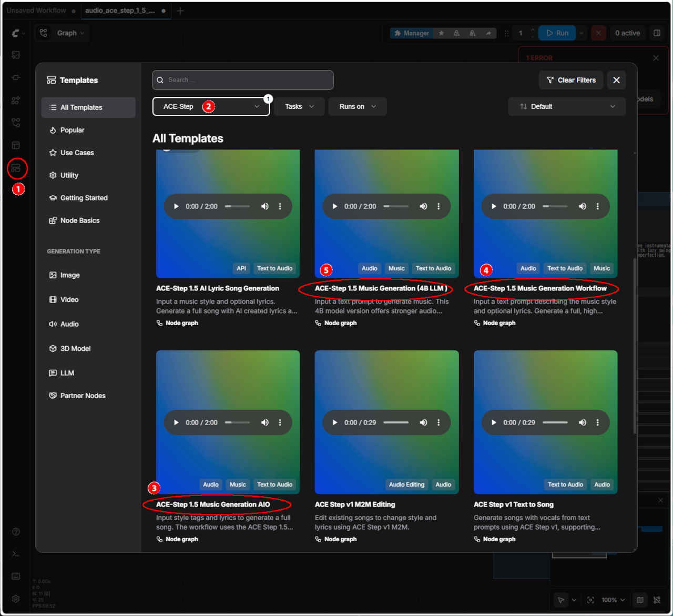Filter by Image generation type
The width and height of the screenshot is (673, 616).
[x=88, y=275]
